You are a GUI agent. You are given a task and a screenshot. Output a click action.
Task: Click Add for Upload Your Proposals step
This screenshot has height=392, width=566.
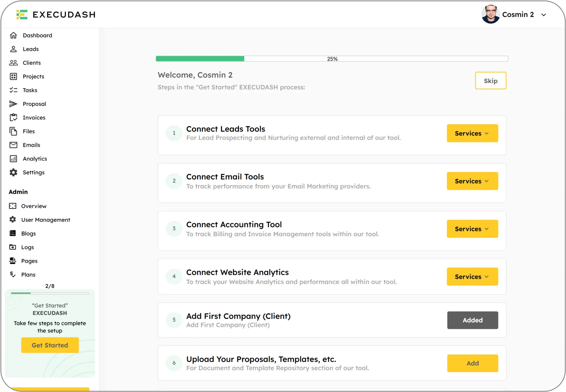tap(473, 363)
